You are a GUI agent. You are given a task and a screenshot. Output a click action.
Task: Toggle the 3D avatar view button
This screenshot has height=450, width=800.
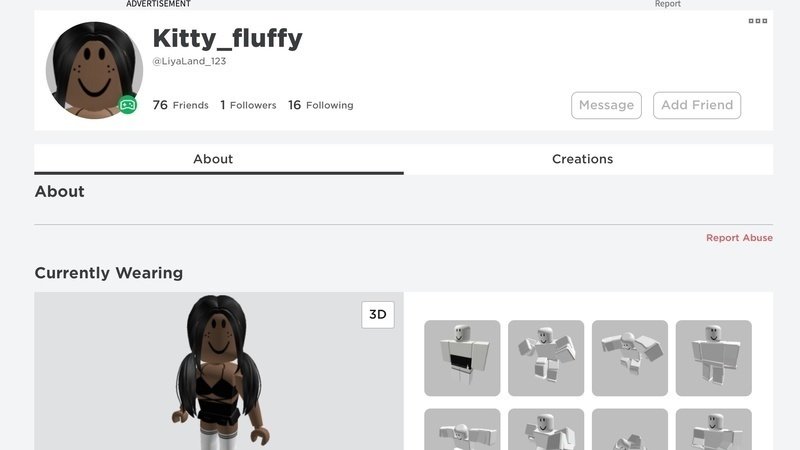pos(378,314)
